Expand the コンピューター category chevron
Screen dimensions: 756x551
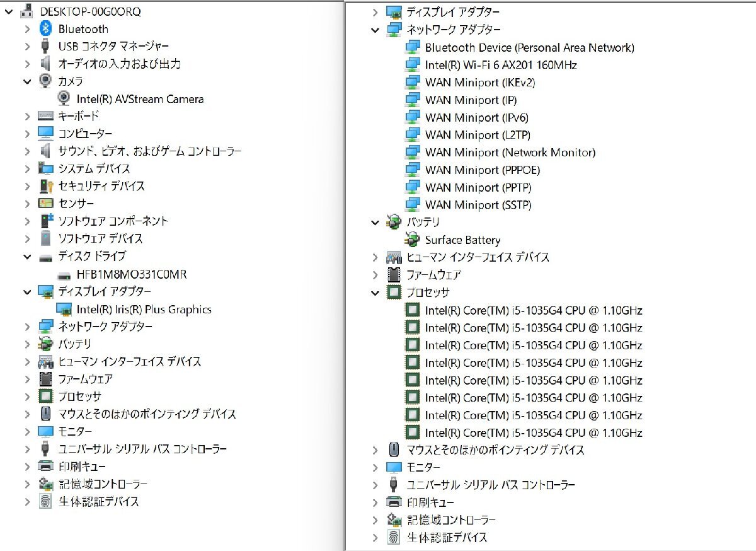(x=27, y=134)
